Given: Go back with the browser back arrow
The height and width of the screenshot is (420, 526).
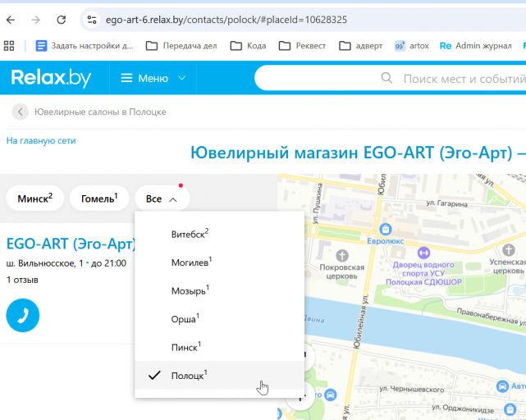Looking at the screenshot, I should 11,20.
